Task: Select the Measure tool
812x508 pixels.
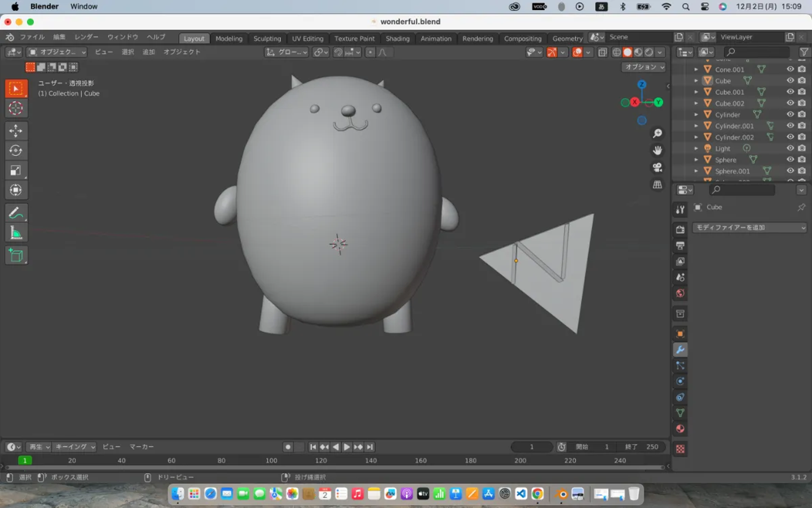Action: tap(16, 233)
